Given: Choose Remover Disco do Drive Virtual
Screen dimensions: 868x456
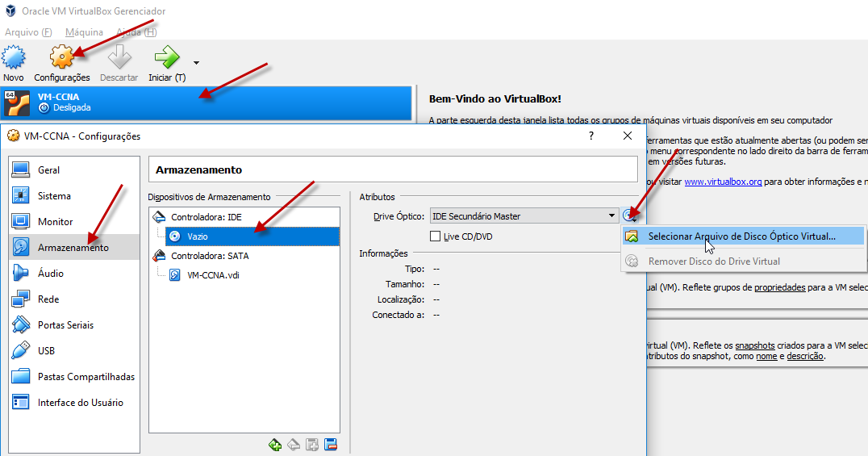Looking at the screenshot, I should (742, 261).
